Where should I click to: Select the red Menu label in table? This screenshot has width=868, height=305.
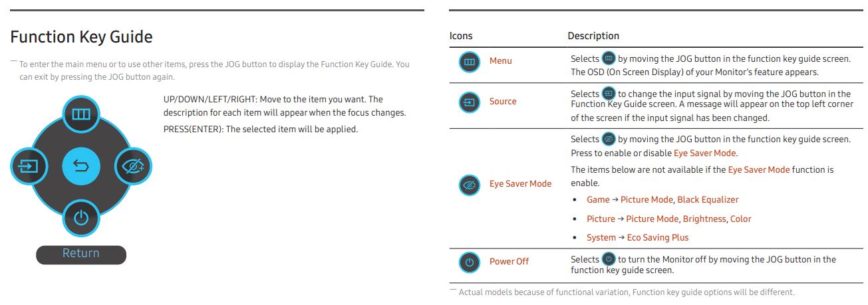[x=501, y=60]
